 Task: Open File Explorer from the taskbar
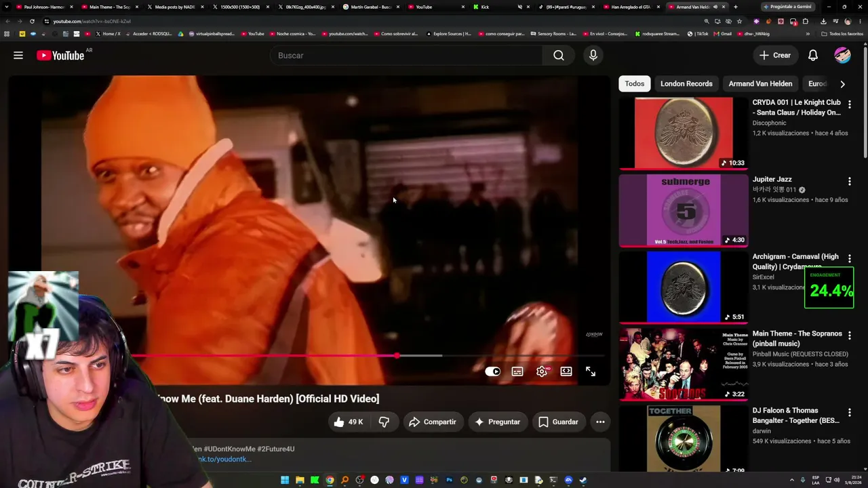pos(300,481)
